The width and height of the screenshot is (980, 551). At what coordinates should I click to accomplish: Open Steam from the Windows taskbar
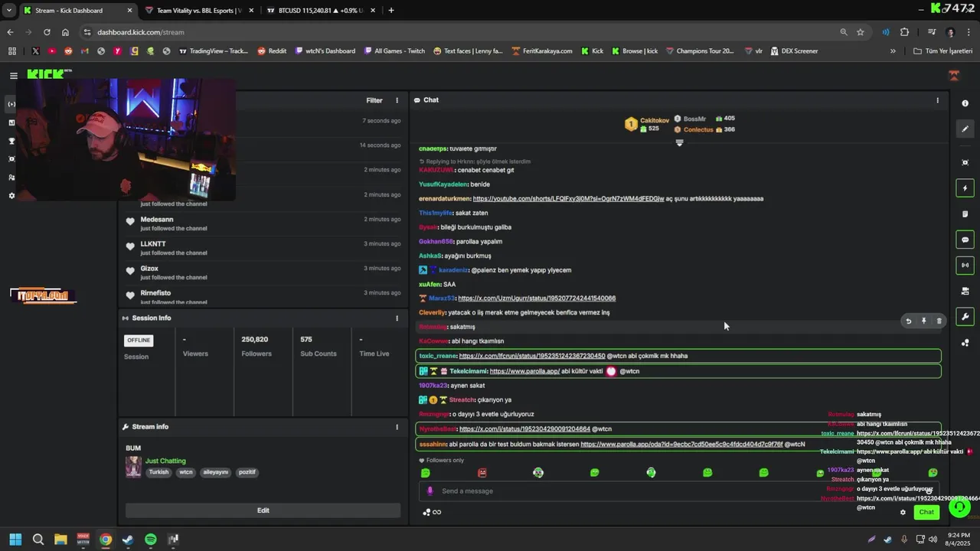(128, 540)
